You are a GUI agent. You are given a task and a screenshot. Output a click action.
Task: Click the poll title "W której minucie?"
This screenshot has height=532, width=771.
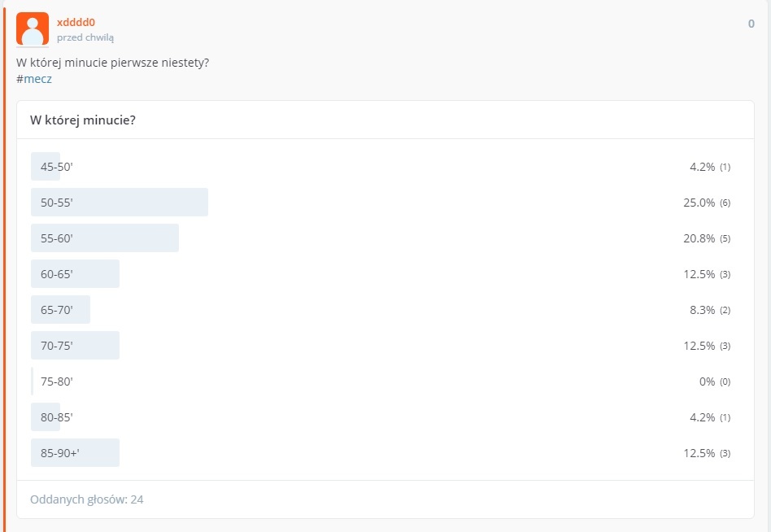pyautogui.click(x=83, y=120)
